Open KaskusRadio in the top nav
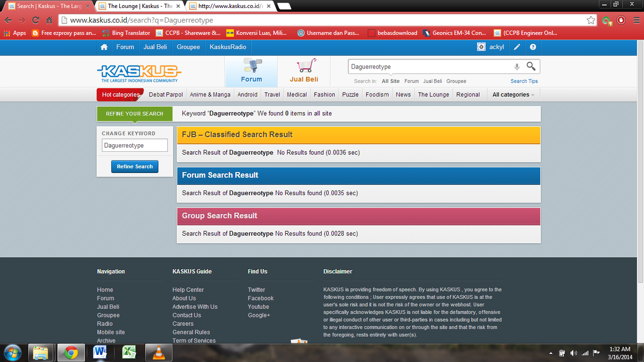Screen dimensions: 644x362 (x=228, y=47)
